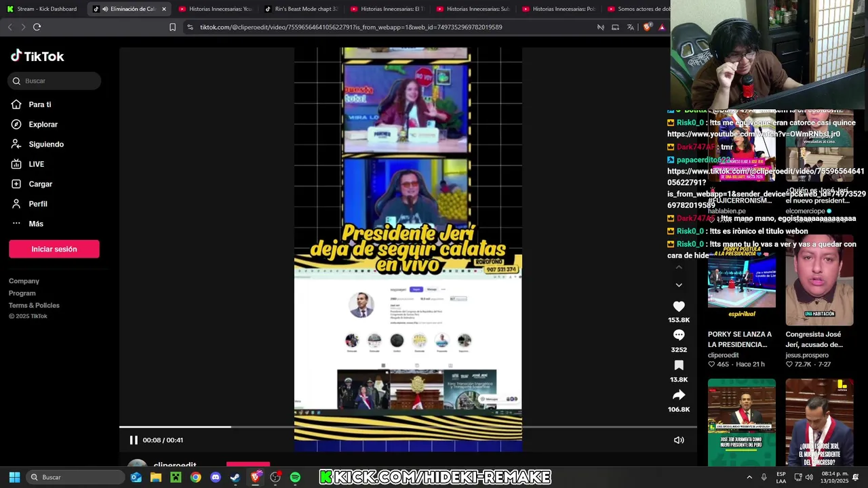Open the translate page icon in the address bar
This screenshot has width=868, height=488.
630,27
